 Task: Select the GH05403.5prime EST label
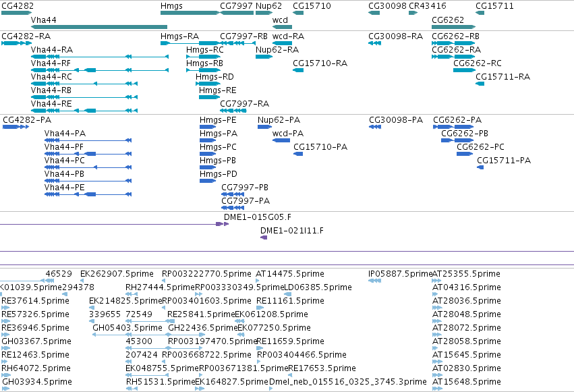point(127,328)
